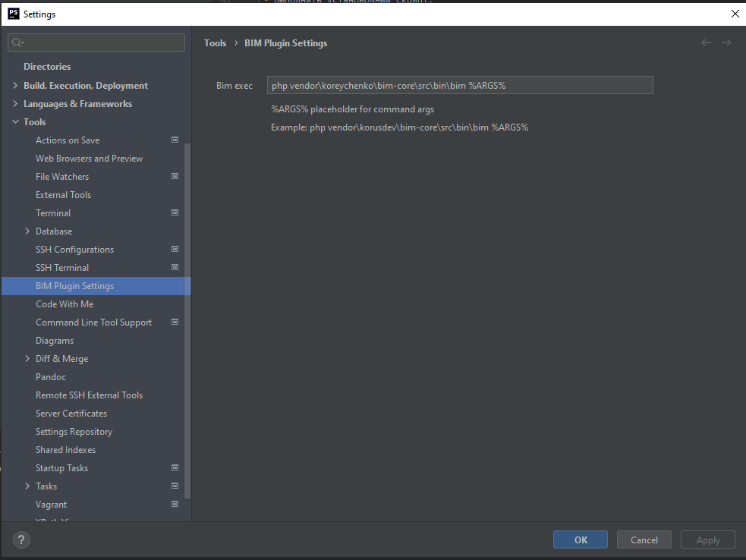Viewport: 746px width, 560px height.
Task: Click the icon beside Actions on Save
Action: tap(175, 140)
